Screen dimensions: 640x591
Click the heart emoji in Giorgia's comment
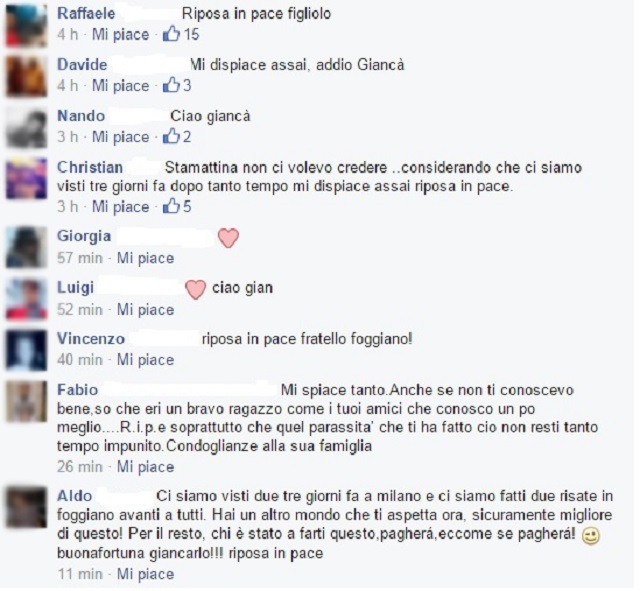tap(228, 238)
